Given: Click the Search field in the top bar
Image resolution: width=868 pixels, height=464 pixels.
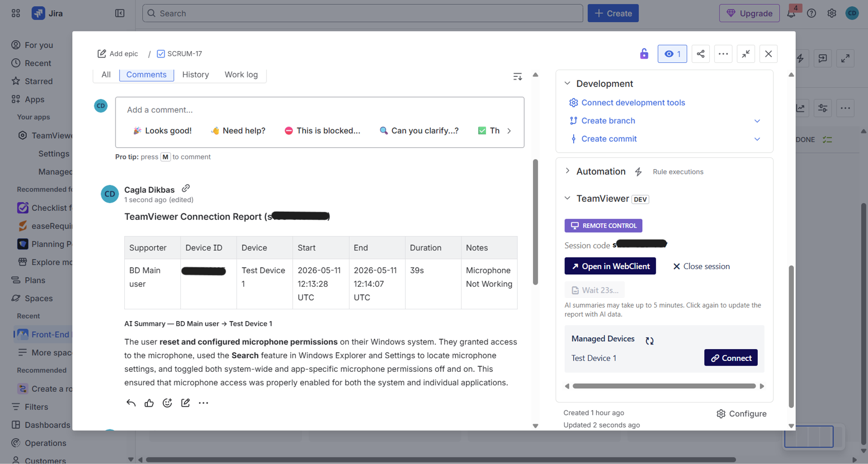Looking at the screenshot, I should [x=362, y=13].
